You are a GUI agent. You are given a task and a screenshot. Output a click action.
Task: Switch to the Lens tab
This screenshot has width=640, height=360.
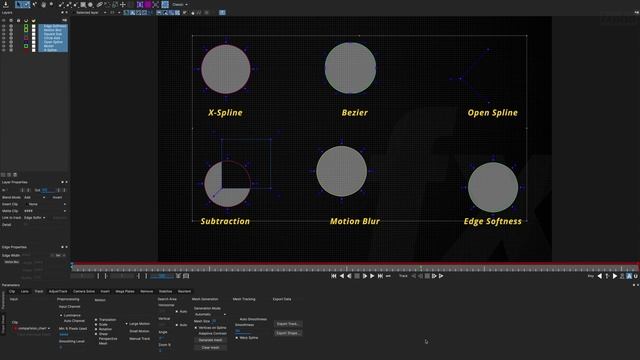[x=25, y=291]
